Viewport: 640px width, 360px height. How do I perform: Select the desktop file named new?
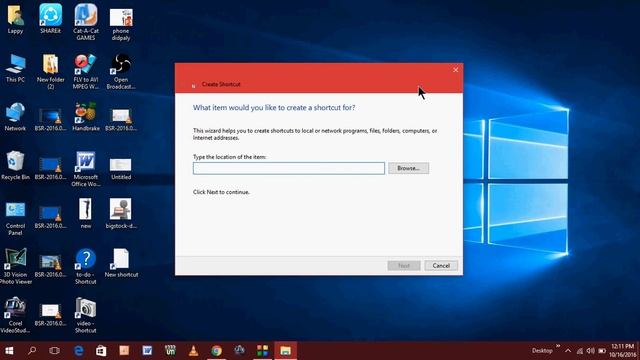[x=86, y=213]
